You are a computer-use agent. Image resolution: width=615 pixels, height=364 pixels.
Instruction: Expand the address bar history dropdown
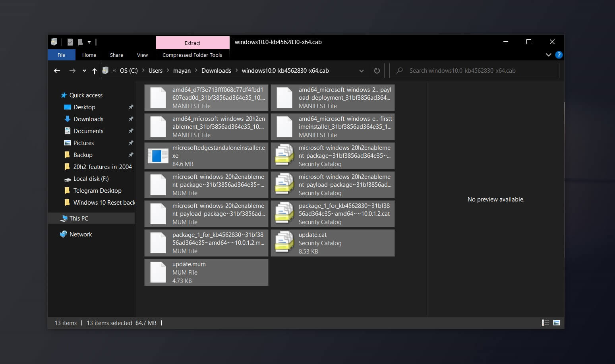362,71
